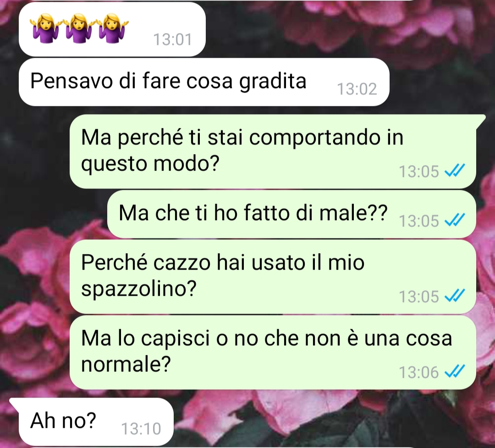Tap blue ticks on the 'normale?' message

[455, 371]
